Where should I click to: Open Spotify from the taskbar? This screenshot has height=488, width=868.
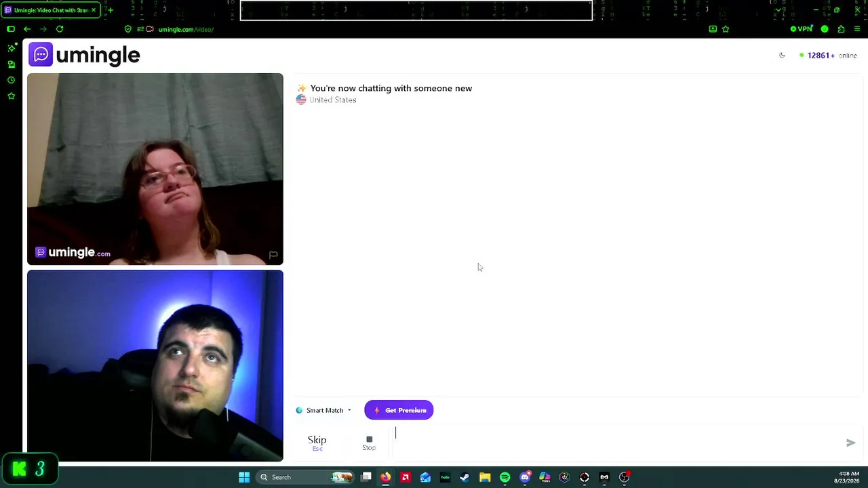coord(505,477)
